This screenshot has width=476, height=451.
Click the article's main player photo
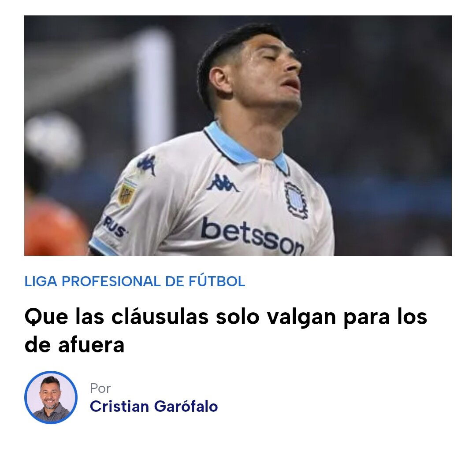click(238, 136)
